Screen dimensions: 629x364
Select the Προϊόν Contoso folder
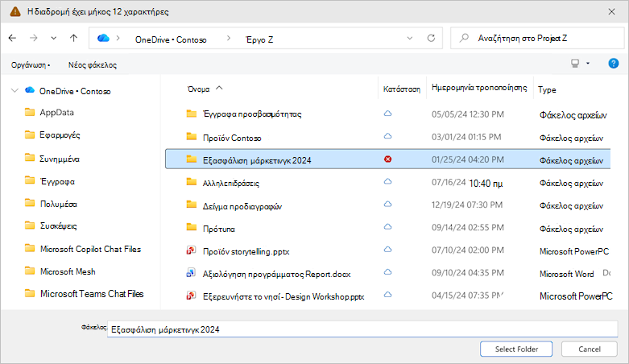point(232,138)
